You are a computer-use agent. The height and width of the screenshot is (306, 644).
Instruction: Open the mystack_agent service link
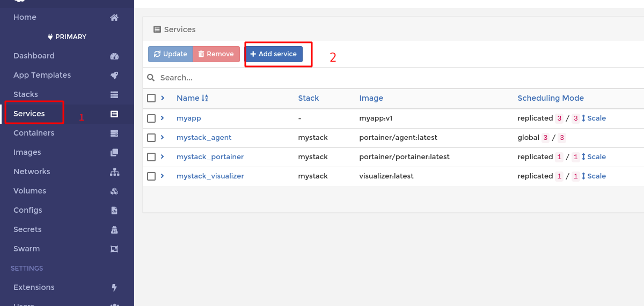[204, 137]
